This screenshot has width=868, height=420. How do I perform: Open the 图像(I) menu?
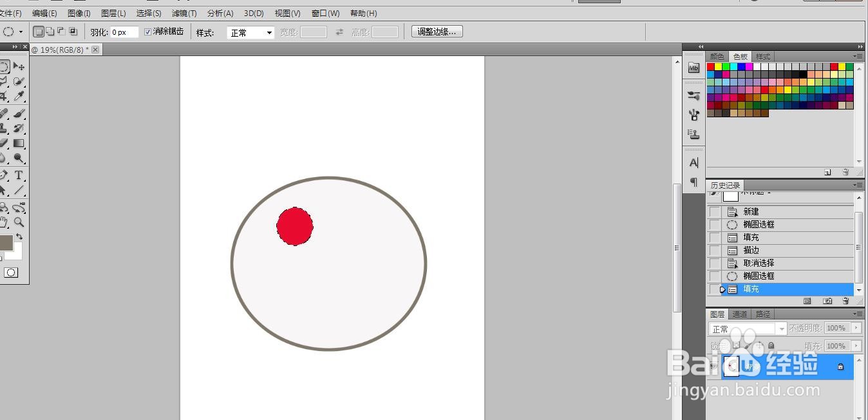[x=79, y=13]
